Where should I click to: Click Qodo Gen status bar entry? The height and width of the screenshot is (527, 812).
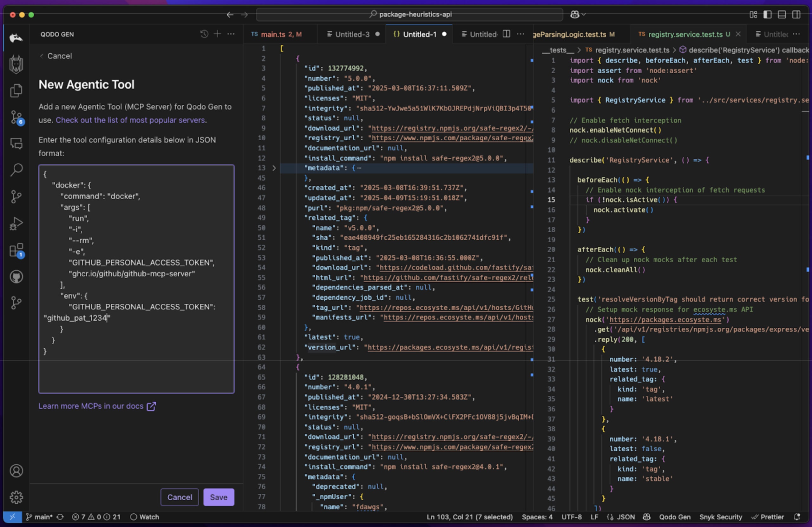point(675,517)
